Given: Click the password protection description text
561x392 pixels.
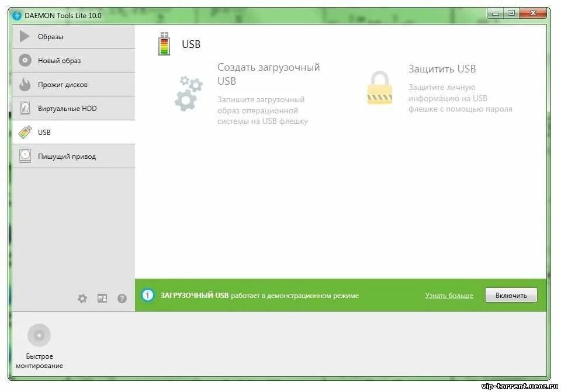Looking at the screenshot, I should pos(460,98).
